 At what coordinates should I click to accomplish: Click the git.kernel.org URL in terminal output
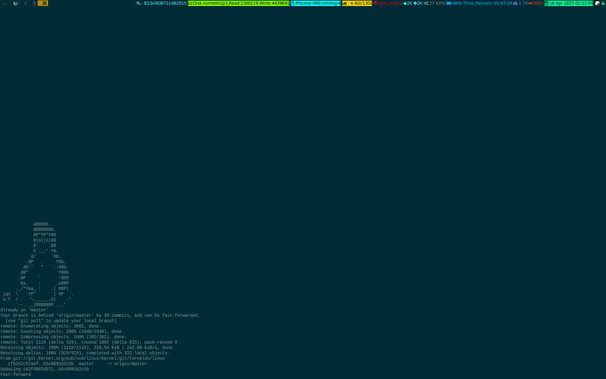[x=89, y=358]
